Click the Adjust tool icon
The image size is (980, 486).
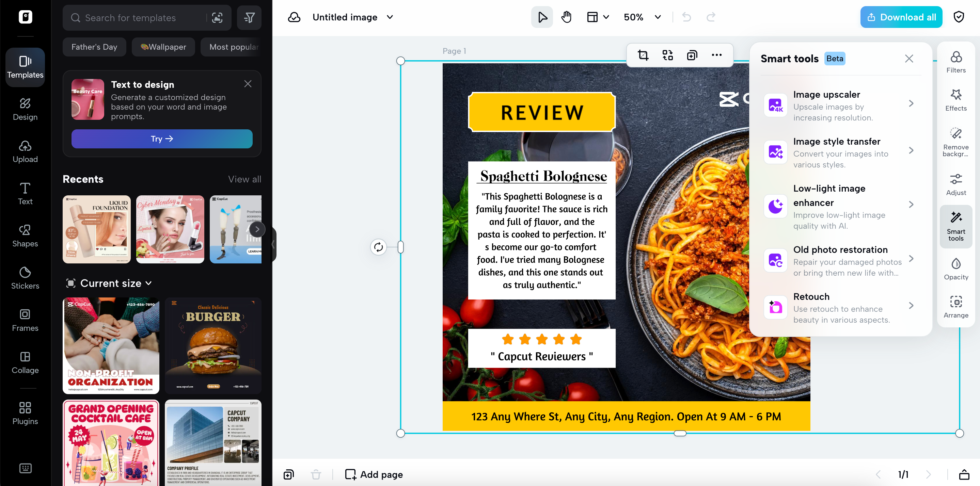point(955,184)
